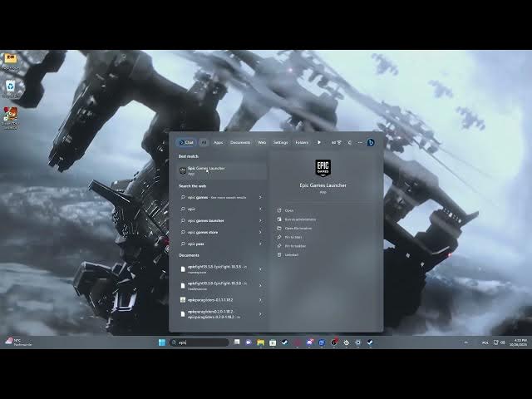The image size is (532, 399).
Task: Open the OBS icon with red badge
Action: [x=334, y=342]
